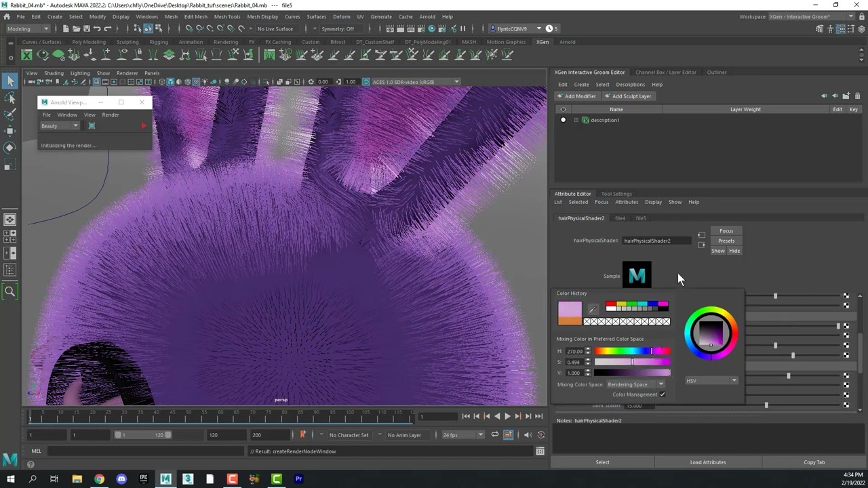
Task: Click the XGen window shelf icon
Action: point(28,55)
